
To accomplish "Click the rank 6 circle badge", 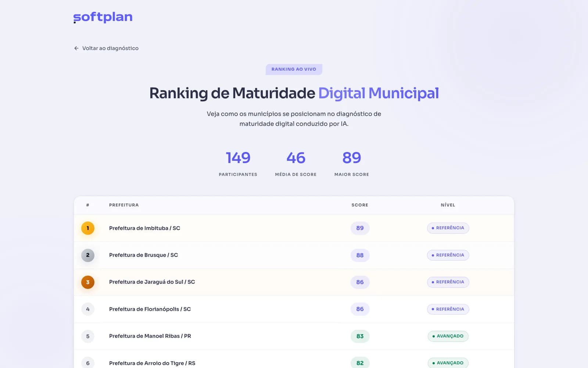I will click(88, 363).
